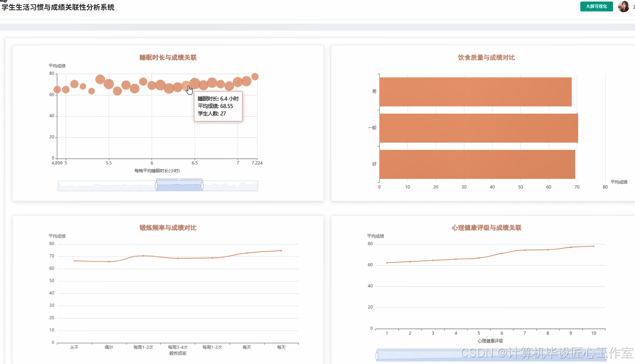This screenshot has width=635, height=364.
Task: Click data point at rating 10 on mental health line
Action: [x=594, y=246]
